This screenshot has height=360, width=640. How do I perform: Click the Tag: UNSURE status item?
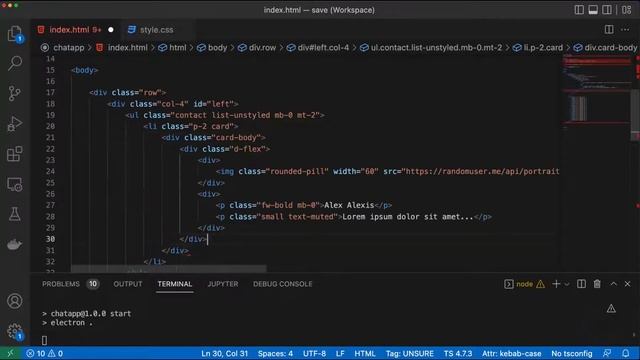click(x=409, y=353)
